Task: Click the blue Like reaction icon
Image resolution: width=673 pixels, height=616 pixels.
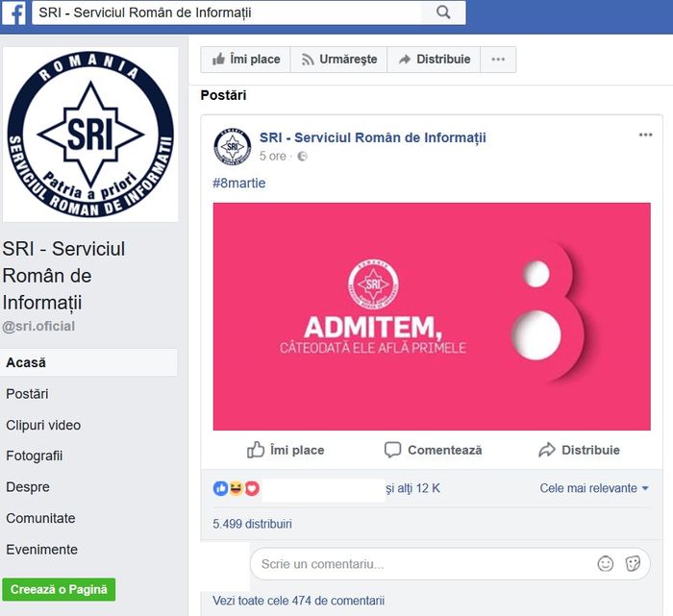Action: tap(220, 488)
